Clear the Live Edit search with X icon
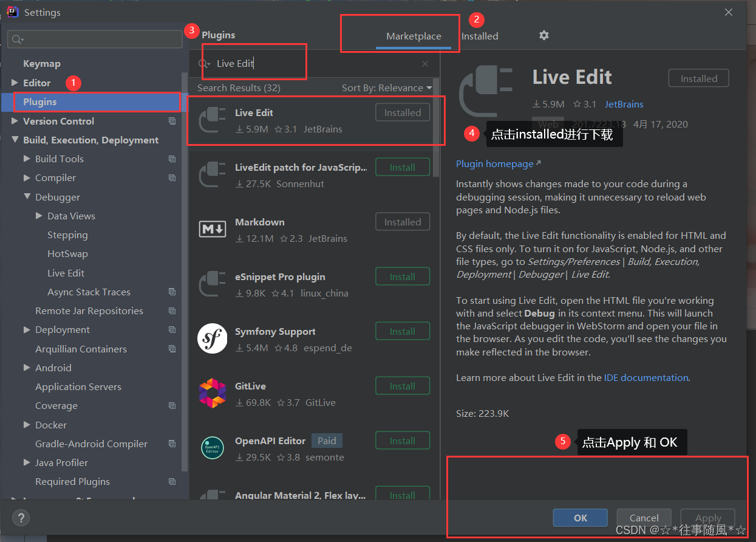Viewport: 756px width, 542px height. (424, 64)
